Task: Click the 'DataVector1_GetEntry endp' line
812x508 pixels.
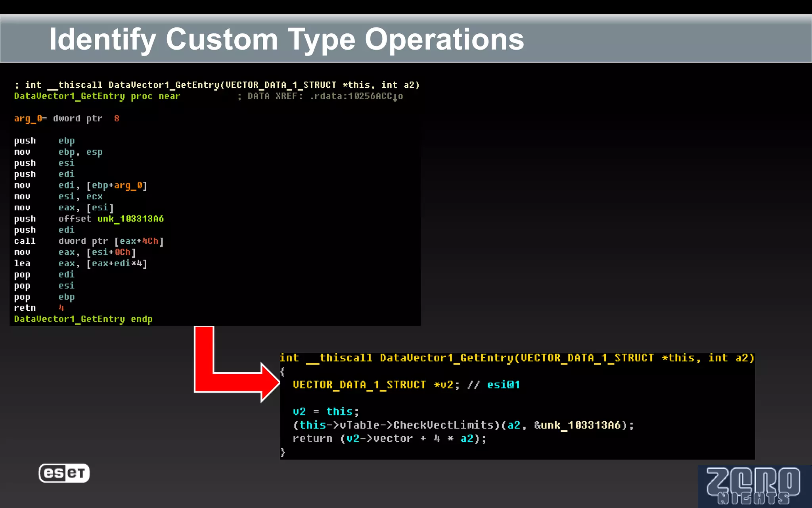Action: tap(83, 319)
